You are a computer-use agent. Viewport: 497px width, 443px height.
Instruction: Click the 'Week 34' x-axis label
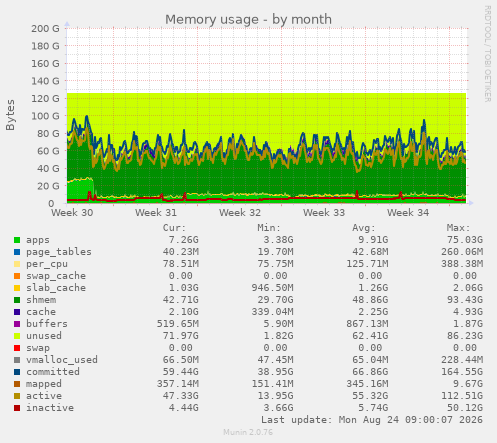[x=408, y=213]
